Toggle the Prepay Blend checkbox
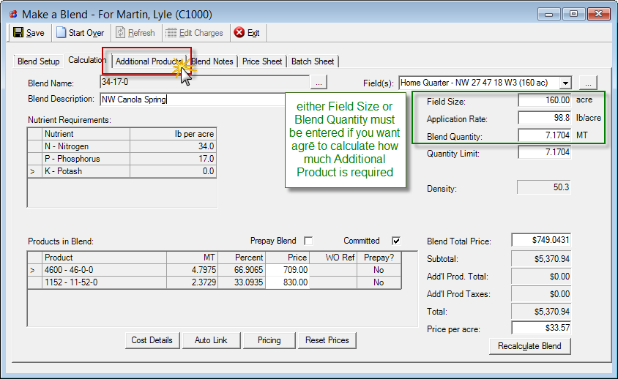This screenshot has width=618, height=379. pyautogui.click(x=309, y=241)
